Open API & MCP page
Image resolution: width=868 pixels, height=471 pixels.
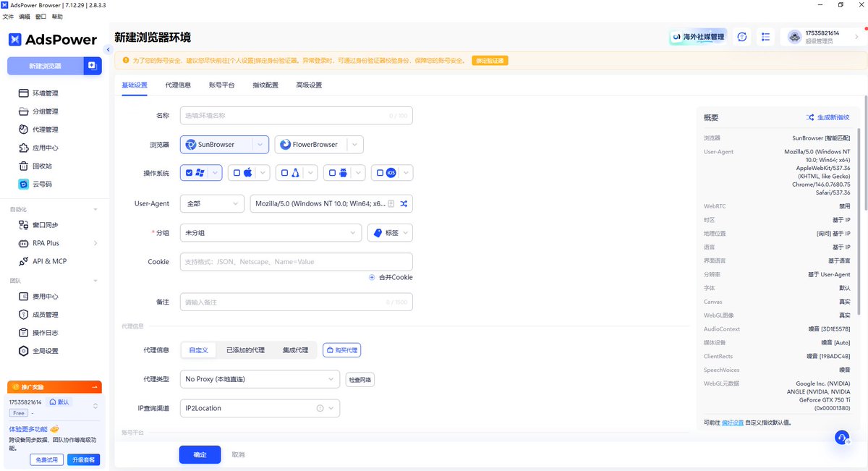(49, 261)
